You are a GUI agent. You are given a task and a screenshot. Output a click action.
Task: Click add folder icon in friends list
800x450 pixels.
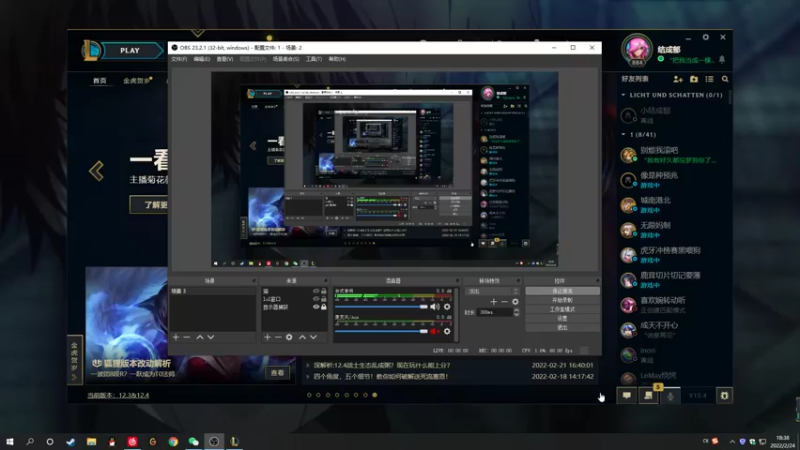(x=694, y=79)
